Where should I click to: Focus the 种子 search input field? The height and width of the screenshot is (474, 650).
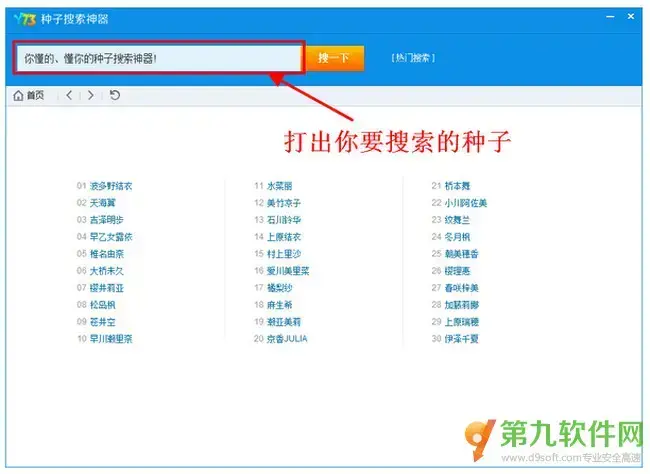[159, 58]
